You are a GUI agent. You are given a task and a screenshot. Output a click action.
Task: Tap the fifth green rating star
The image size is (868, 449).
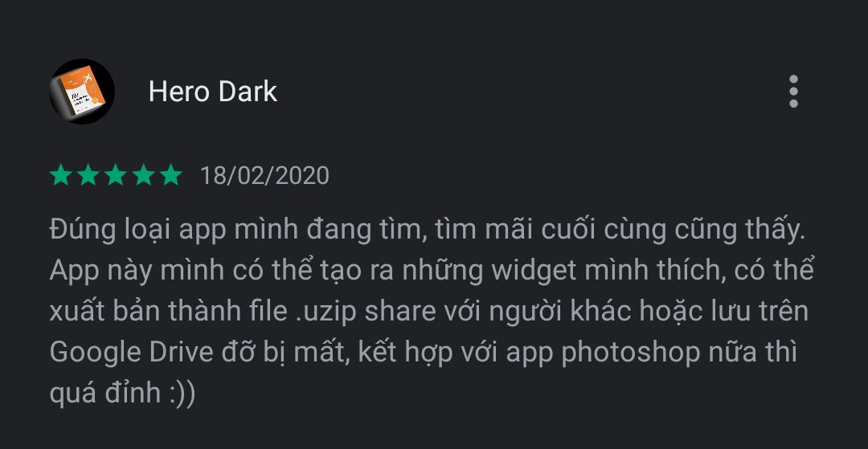pyautogui.click(x=171, y=175)
